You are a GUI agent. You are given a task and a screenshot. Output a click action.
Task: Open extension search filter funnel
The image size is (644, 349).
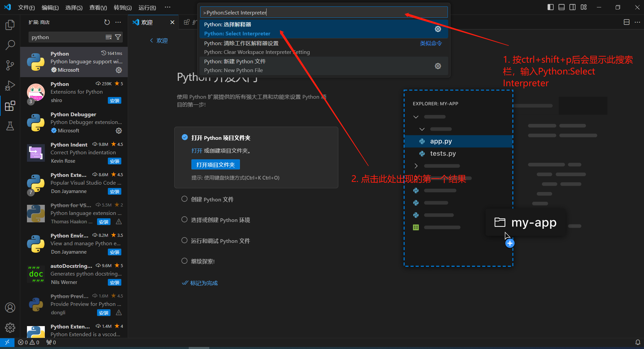(x=118, y=37)
